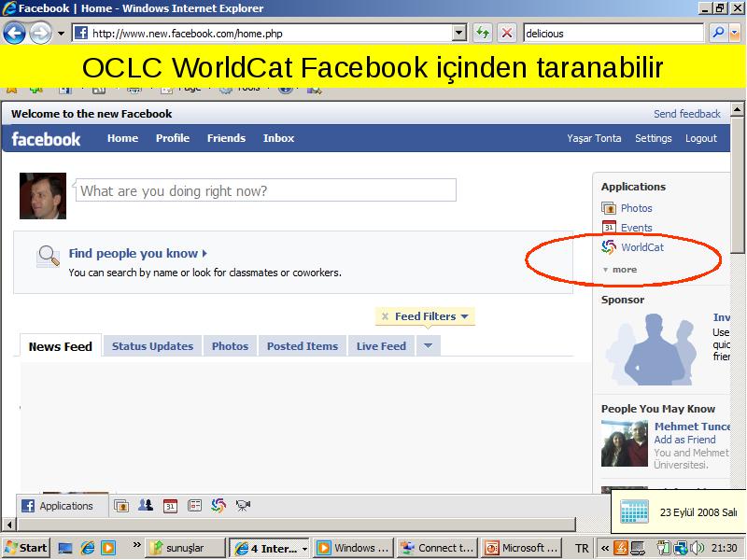Click the Windows Start button
747x560 pixels.
pos(26,548)
